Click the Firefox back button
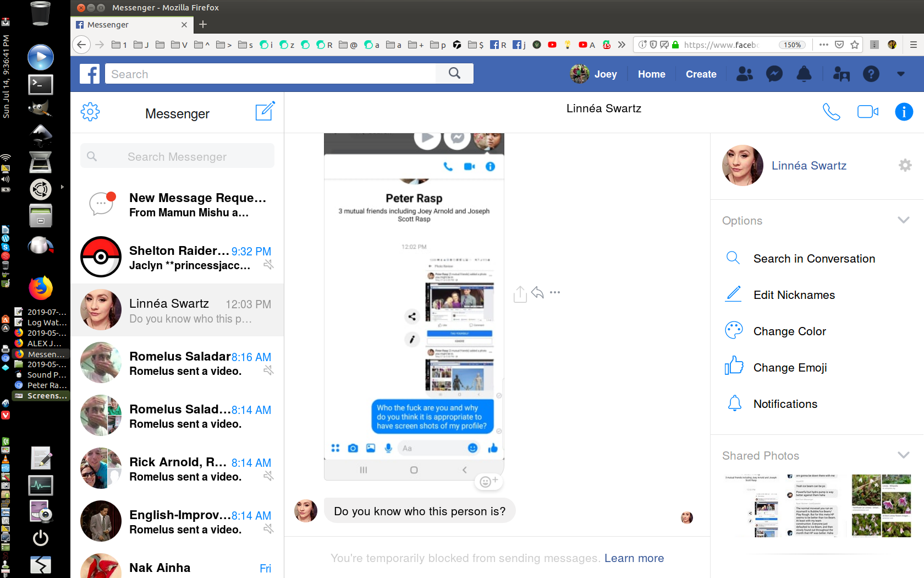924x578 pixels. pyautogui.click(x=81, y=45)
